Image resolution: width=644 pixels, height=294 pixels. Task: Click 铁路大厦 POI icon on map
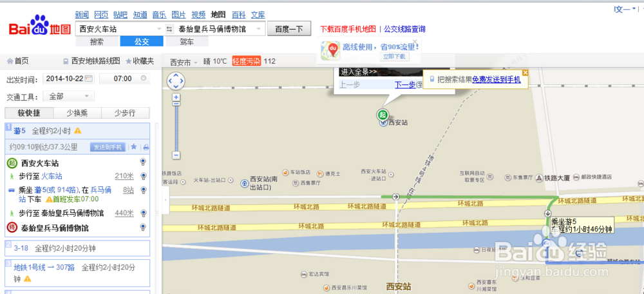[x=538, y=177]
